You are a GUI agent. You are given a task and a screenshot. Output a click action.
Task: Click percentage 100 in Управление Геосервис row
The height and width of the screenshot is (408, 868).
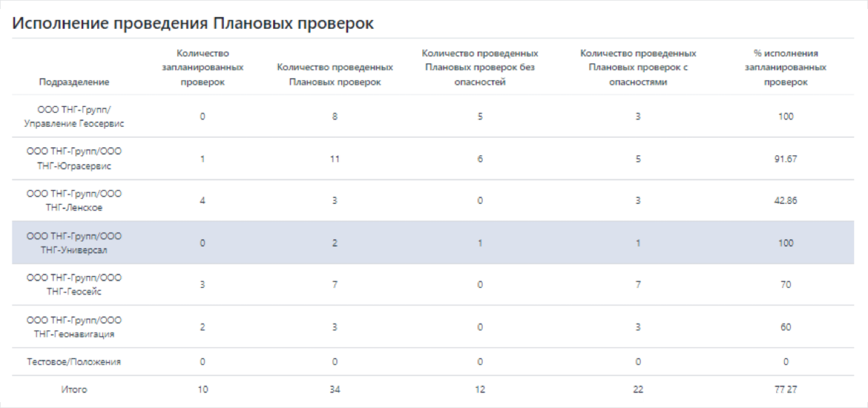(x=786, y=116)
